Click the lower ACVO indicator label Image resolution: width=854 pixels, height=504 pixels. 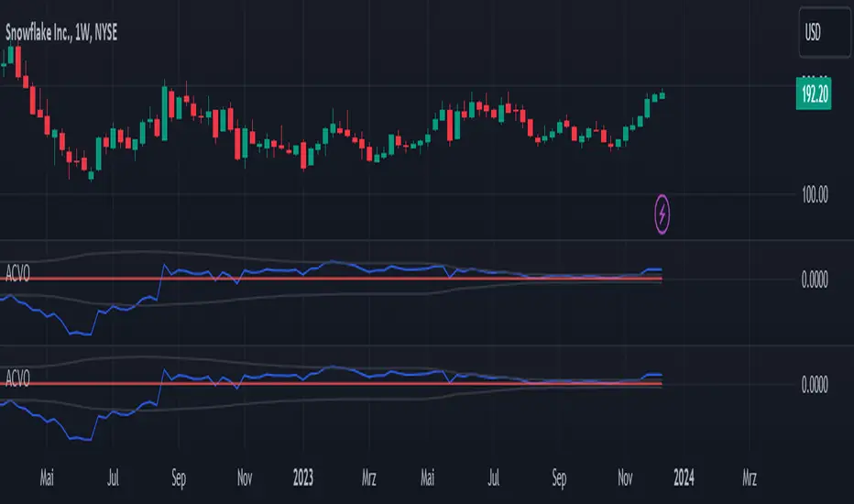click(17, 378)
